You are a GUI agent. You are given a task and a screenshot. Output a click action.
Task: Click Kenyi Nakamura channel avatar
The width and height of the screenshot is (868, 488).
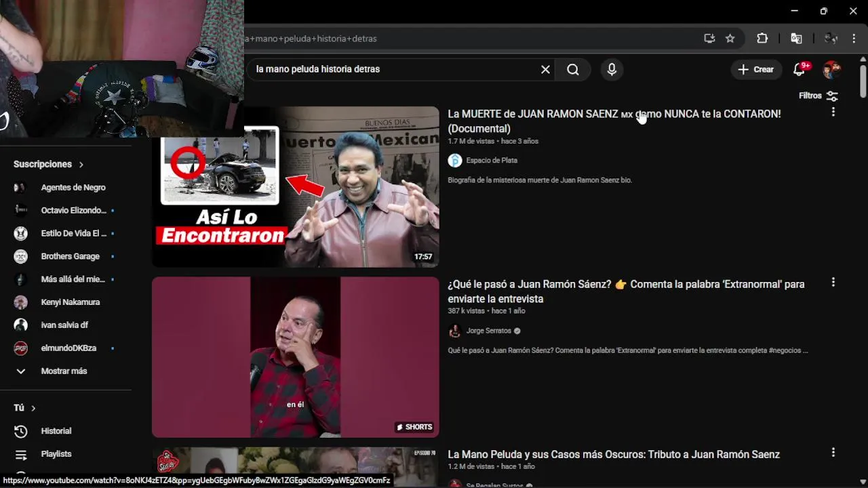pos(21,302)
